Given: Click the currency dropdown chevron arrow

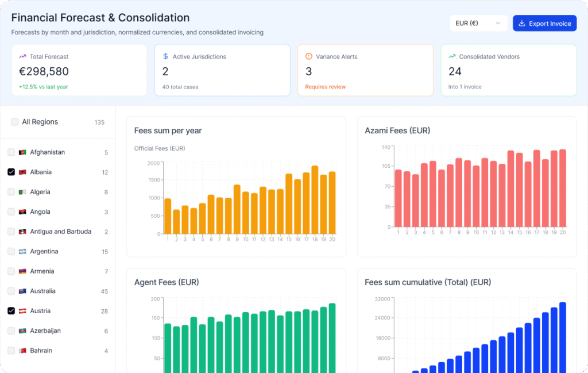Looking at the screenshot, I should click(x=498, y=24).
